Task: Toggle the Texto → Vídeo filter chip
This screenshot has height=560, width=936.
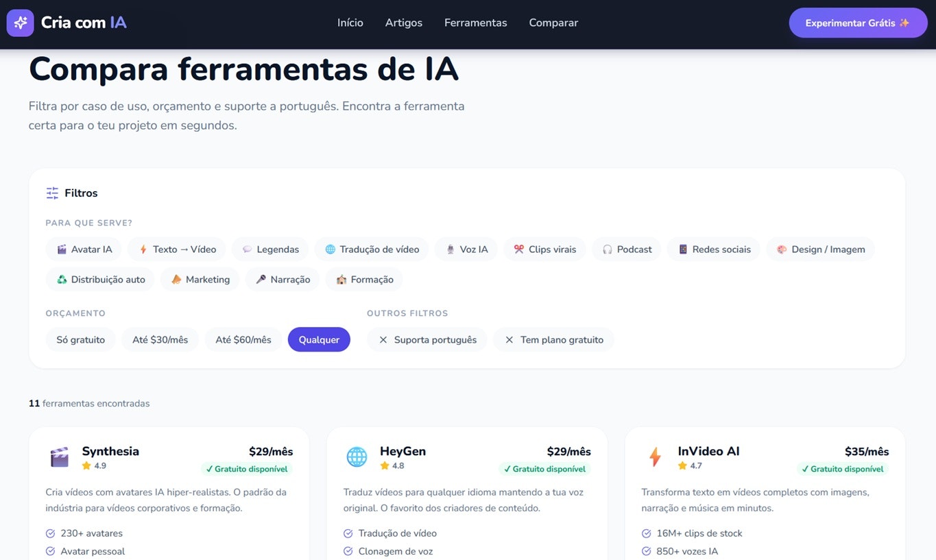Action: pyautogui.click(x=177, y=249)
